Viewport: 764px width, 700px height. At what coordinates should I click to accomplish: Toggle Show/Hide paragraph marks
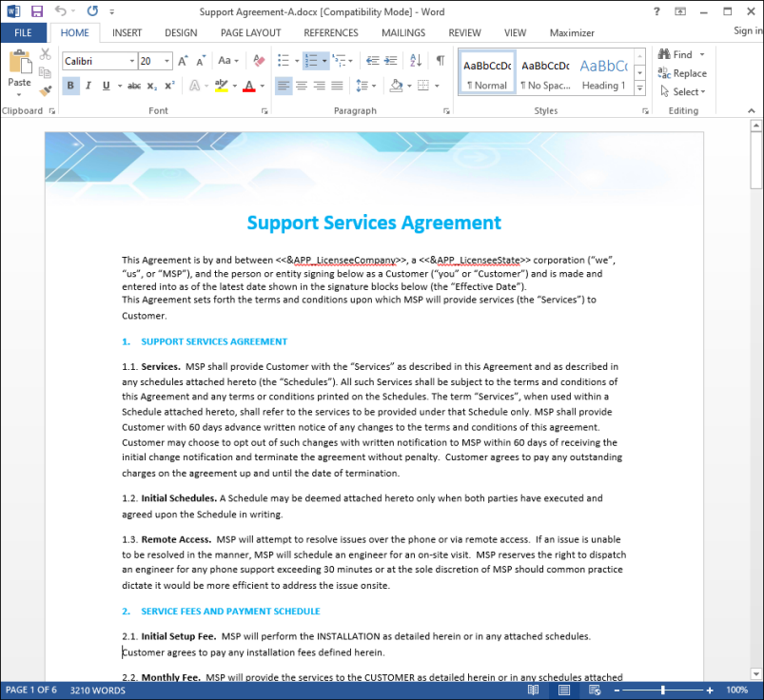(x=441, y=61)
